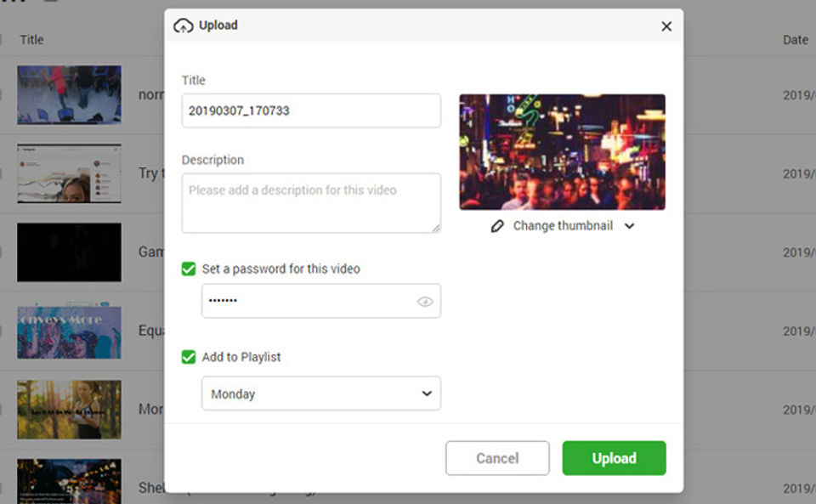The height and width of the screenshot is (504, 816).
Task: Open the first video thumbnail in list
Action: pos(69,95)
